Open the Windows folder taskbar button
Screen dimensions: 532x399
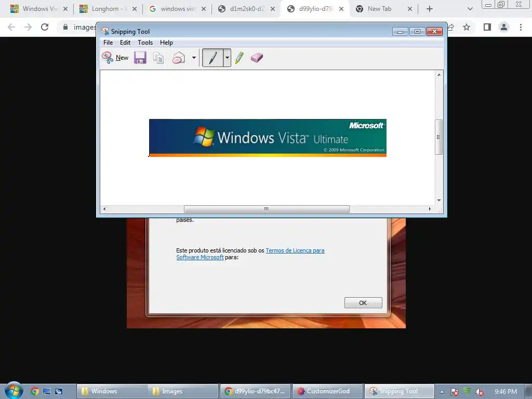(112, 391)
